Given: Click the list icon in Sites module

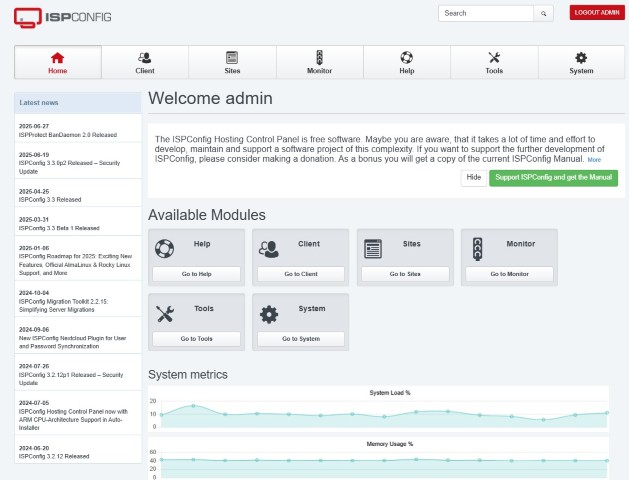Looking at the screenshot, I should coord(373,247).
